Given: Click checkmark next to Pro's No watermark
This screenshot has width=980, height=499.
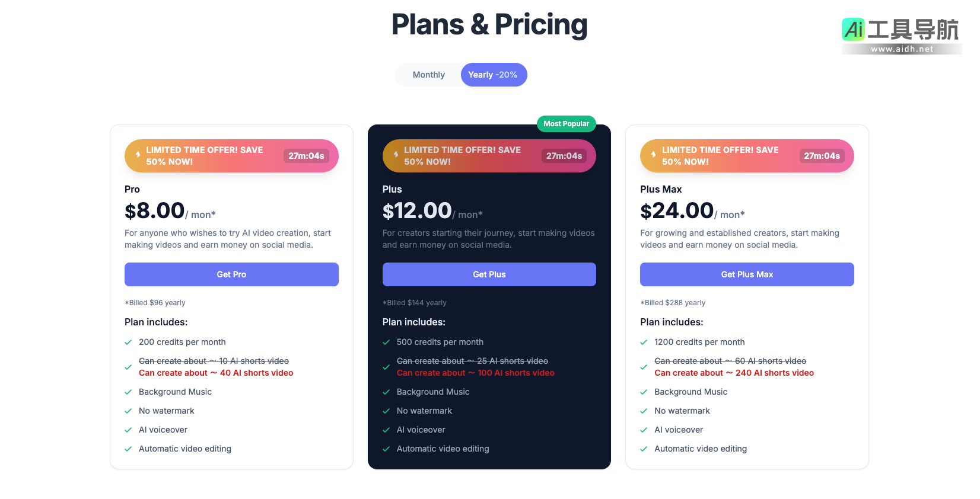Looking at the screenshot, I should tap(128, 411).
